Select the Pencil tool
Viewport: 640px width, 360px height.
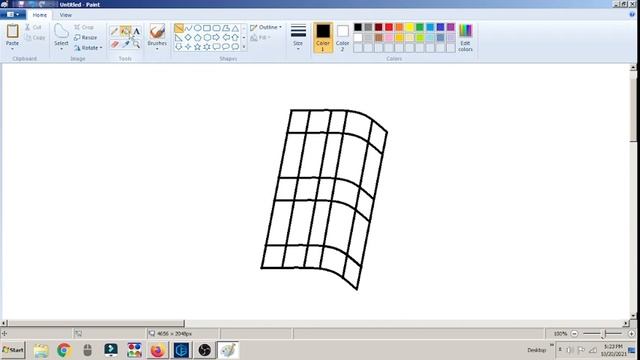pos(115,31)
